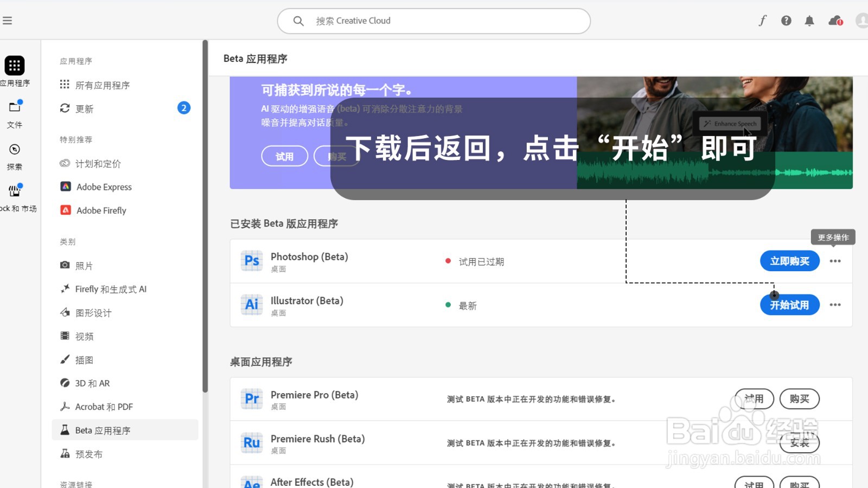Click 安装 for Premiere Rush (Beta)
Viewport: 868px width, 488px height.
point(799,443)
